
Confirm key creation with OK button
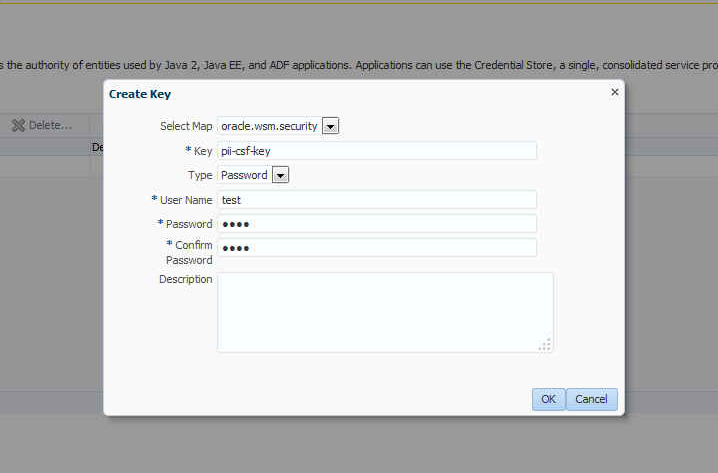(549, 399)
